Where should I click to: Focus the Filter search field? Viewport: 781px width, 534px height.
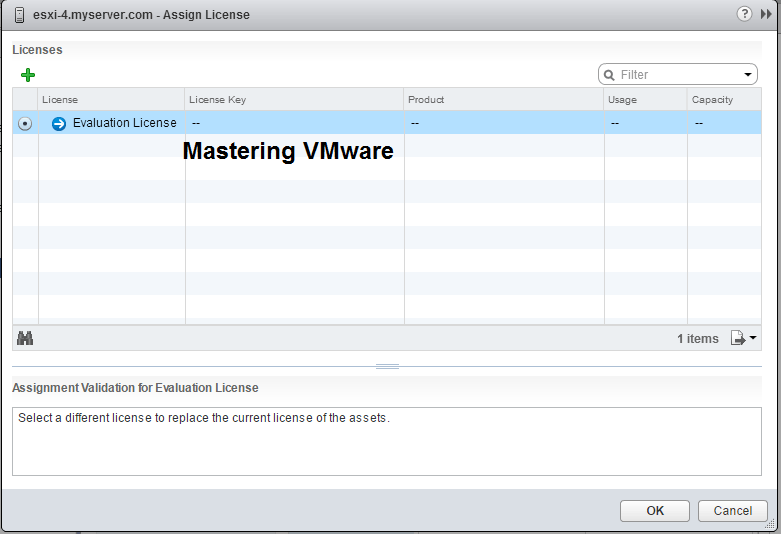point(678,75)
